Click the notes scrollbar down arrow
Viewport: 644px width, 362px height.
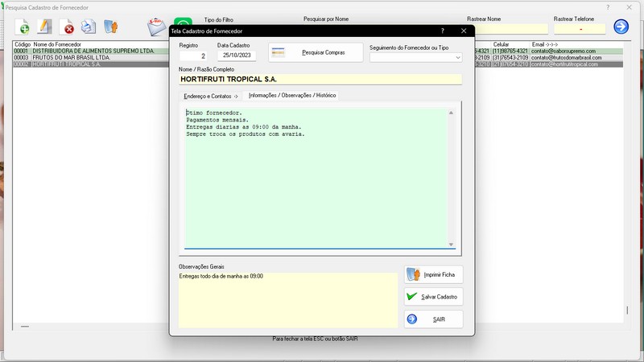451,245
